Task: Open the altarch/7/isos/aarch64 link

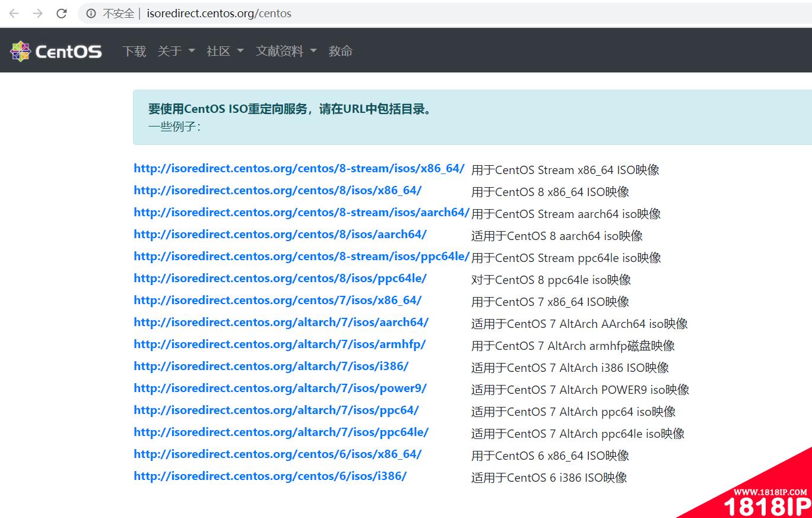Action: [281, 323]
